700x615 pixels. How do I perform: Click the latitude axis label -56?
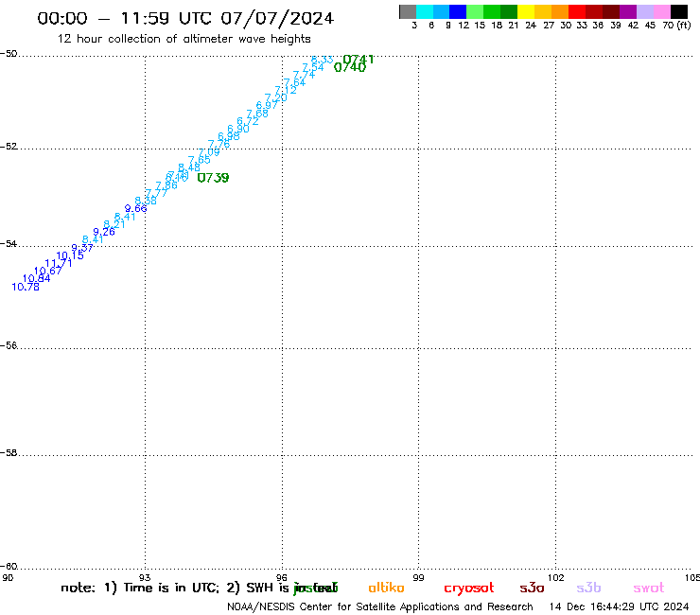click(9, 345)
